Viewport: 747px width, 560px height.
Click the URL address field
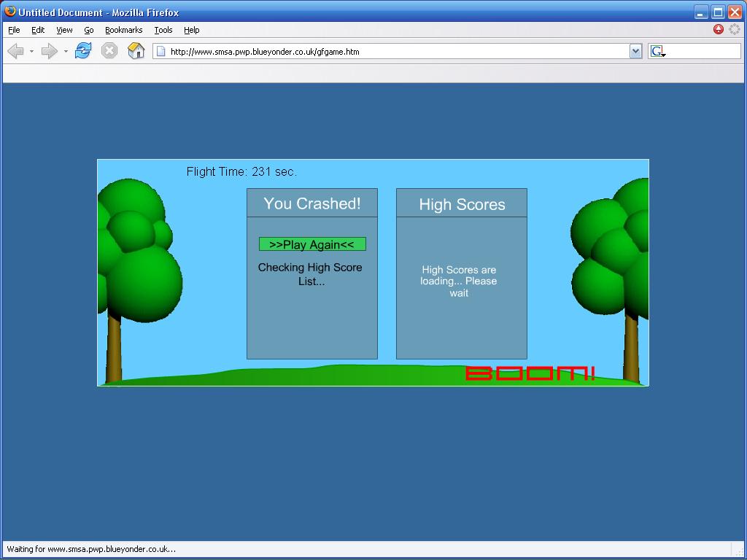[x=398, y=52]
